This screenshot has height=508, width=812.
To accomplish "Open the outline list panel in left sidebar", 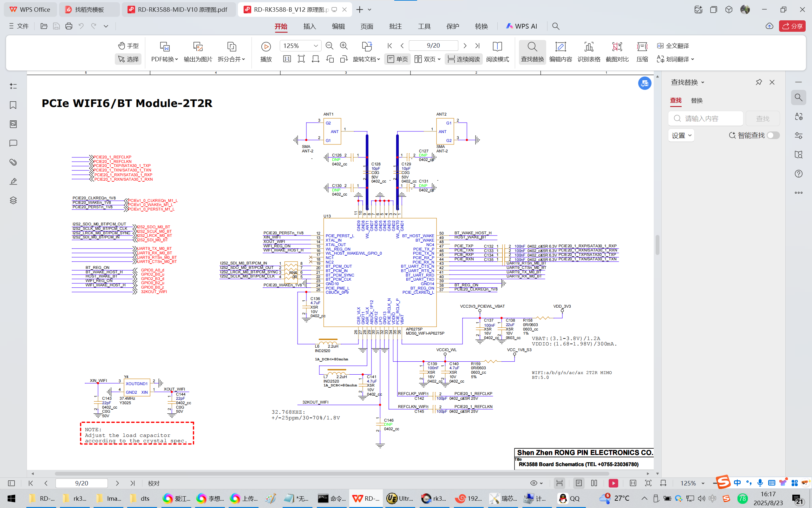I will tap(13, 86).
